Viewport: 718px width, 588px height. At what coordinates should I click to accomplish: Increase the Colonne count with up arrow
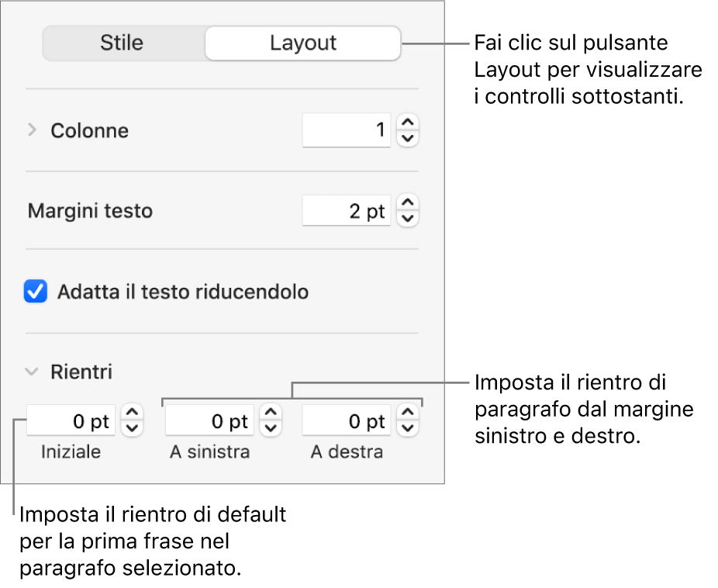[x=408, y=123]
